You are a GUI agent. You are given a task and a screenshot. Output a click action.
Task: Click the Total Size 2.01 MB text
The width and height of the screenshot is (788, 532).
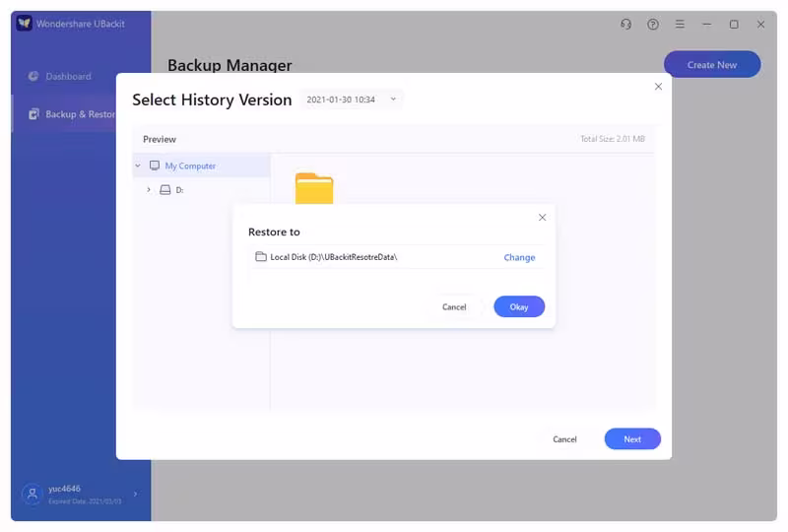(612, 139)
